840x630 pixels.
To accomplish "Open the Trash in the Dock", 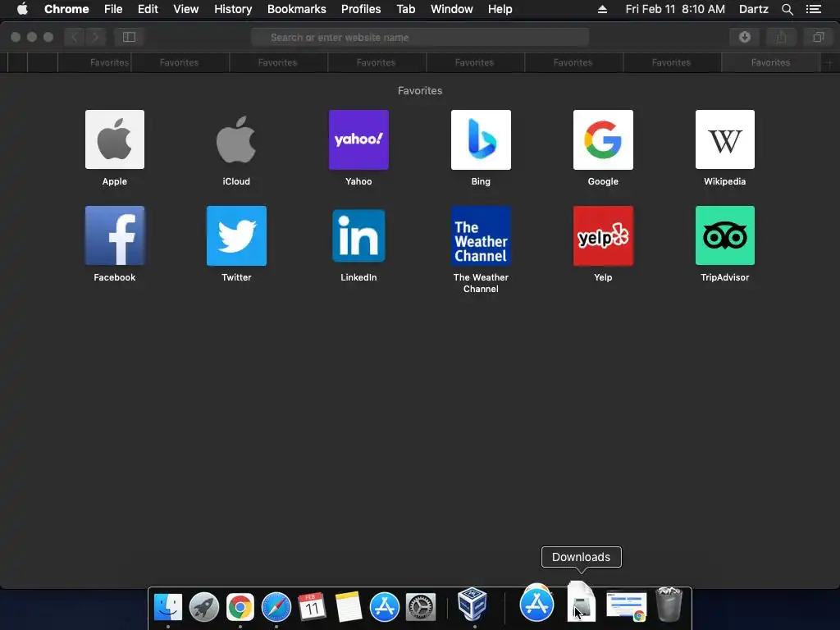I will [669, 605].
